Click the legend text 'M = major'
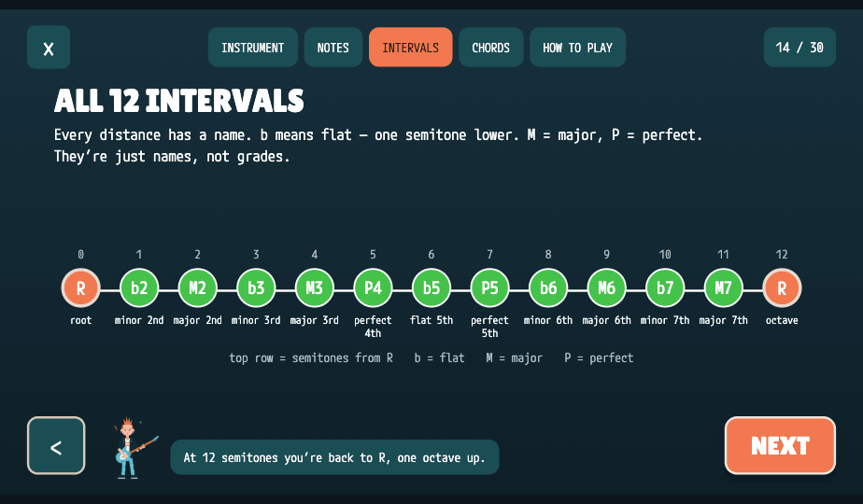863x504 pixels. pos(514,358)
